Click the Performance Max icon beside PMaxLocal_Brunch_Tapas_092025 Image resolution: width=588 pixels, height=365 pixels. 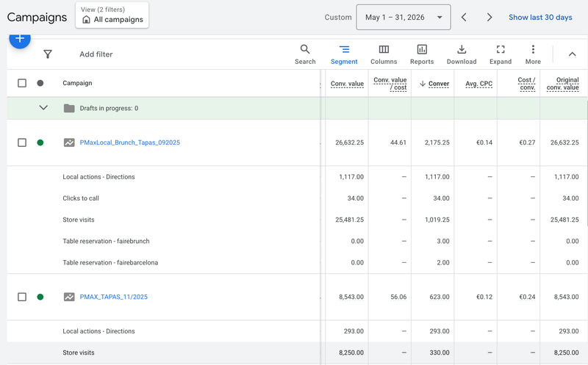tap(69, 142)
